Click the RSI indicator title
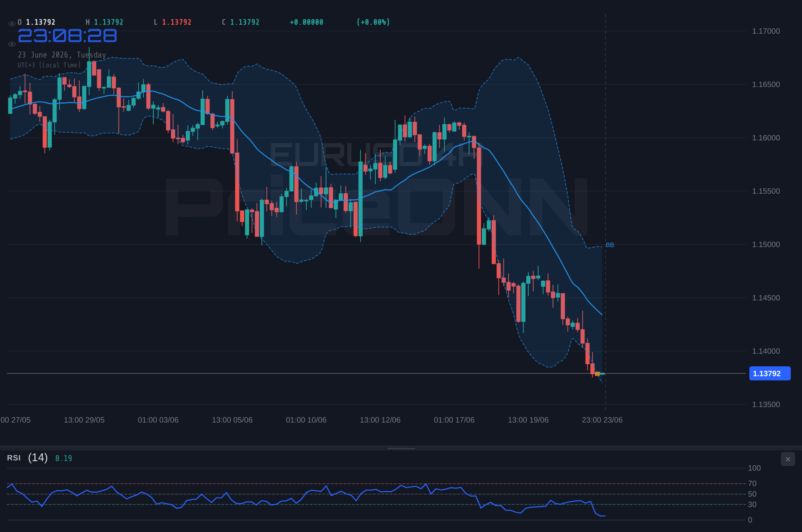The width and height of the screenshot is (802, 532). pyautogui.click(x=14, y=458)
